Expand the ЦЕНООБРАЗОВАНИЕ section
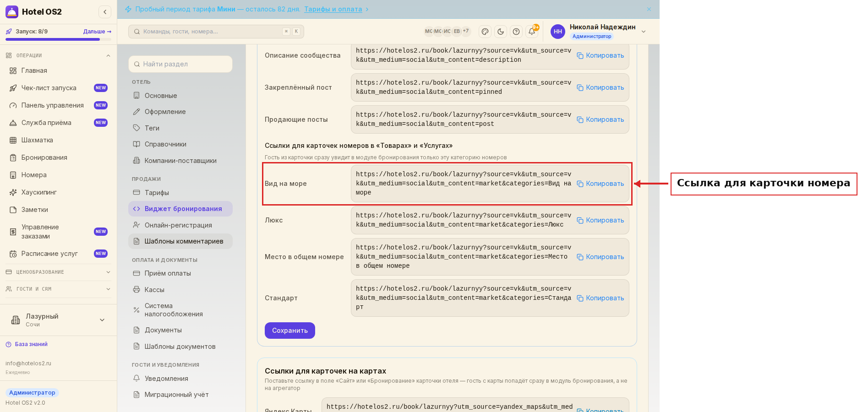The width and height of the screenshot is (868, 412). (58, 272)
